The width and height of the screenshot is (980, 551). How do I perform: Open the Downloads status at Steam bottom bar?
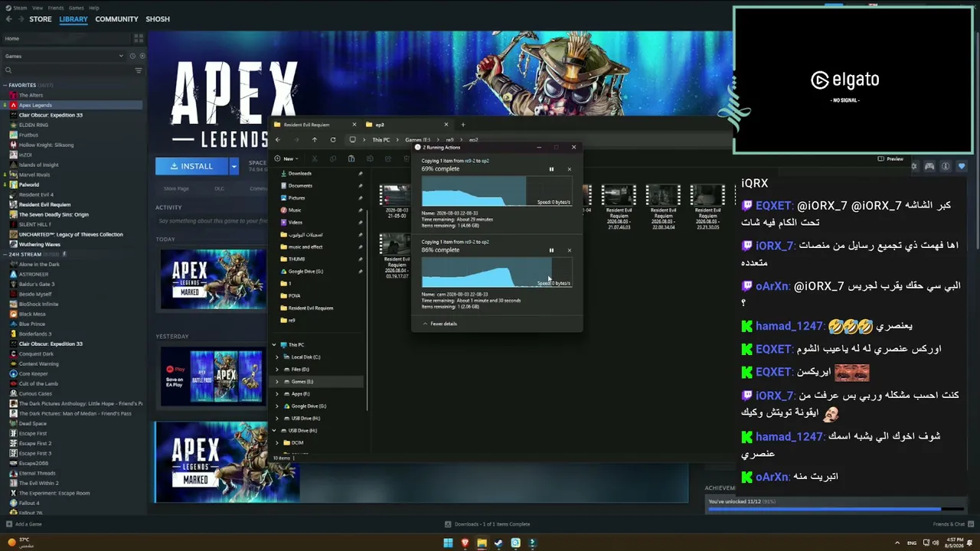pos(487,524)
